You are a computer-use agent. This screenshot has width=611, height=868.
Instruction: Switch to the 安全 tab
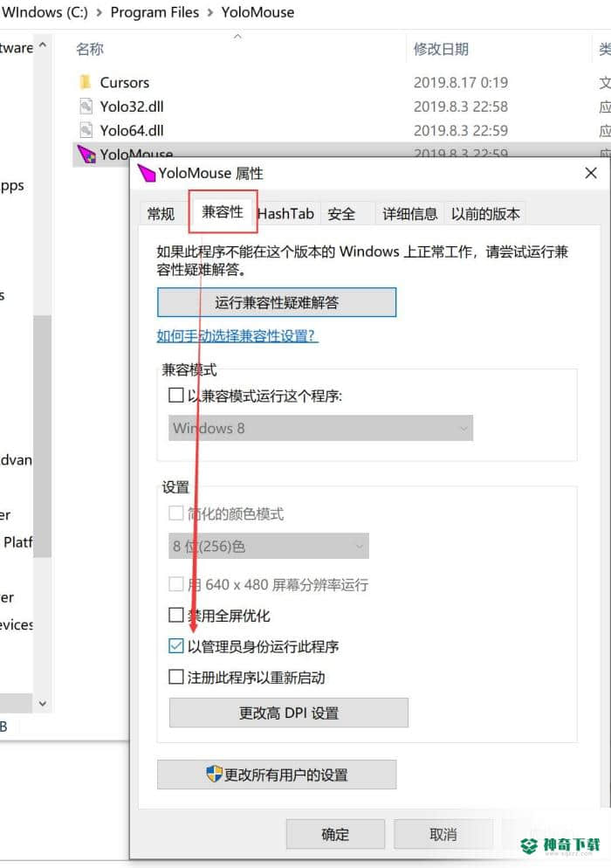click(341, 214)
